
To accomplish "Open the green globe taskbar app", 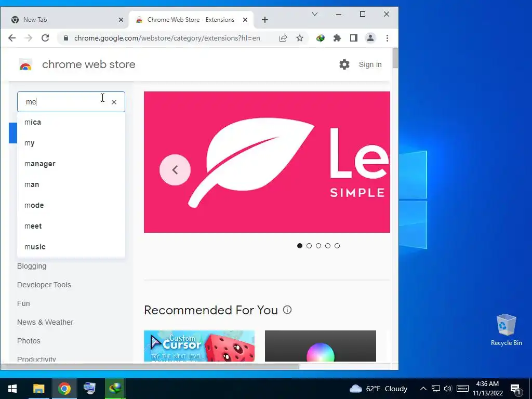I will point(115,389).
